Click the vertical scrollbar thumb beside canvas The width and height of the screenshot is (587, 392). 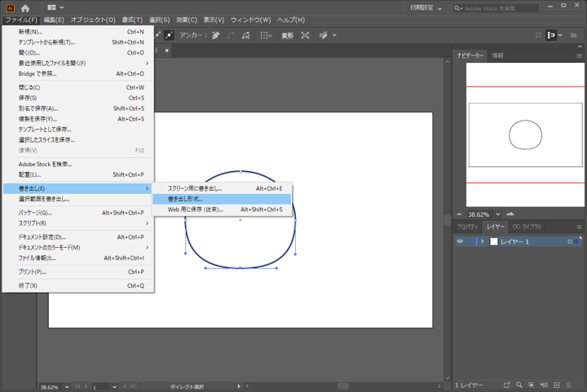(x=448, y=219)
